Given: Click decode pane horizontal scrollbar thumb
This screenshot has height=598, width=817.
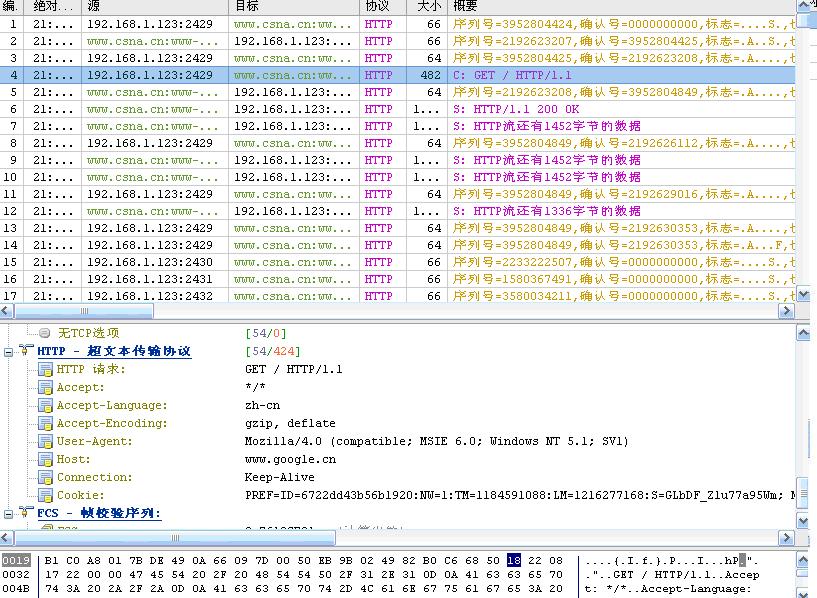Looking at the screenshot, I should 175,538.
